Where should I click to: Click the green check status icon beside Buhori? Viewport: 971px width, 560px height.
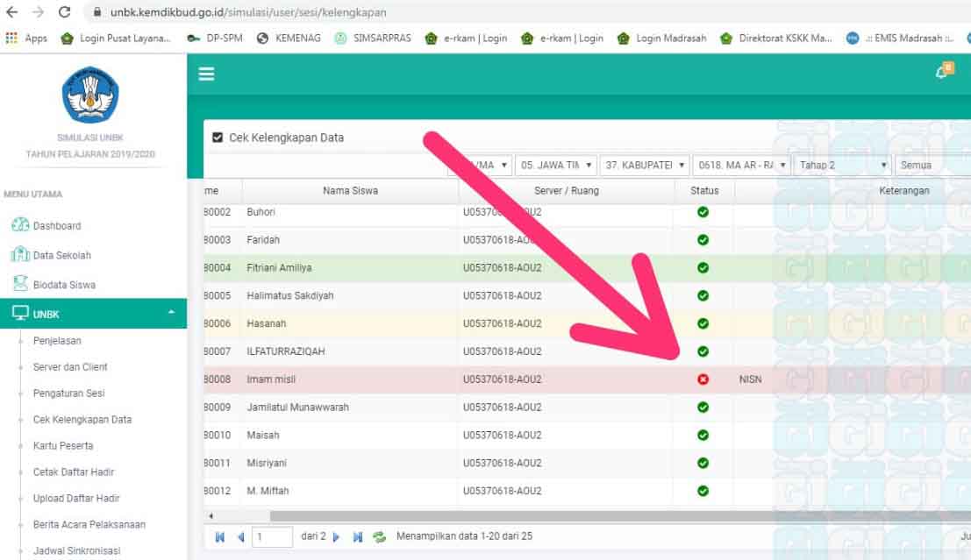tap(702, 210)
